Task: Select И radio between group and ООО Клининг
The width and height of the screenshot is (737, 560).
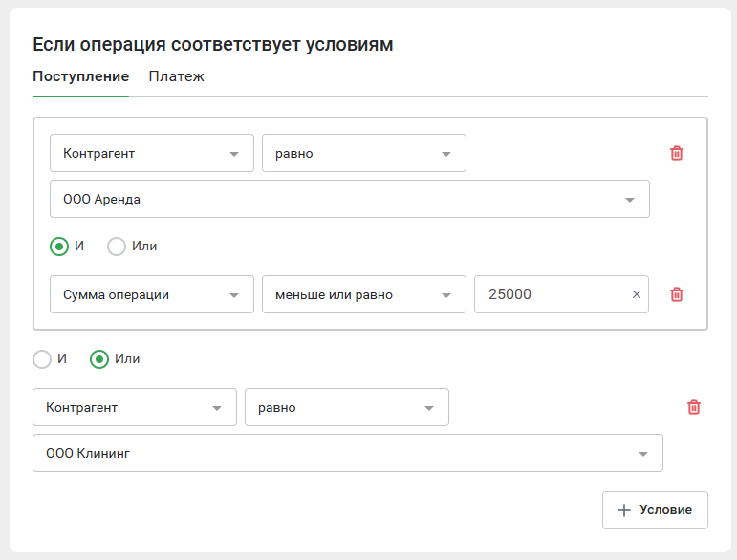Action: point(42,359)
